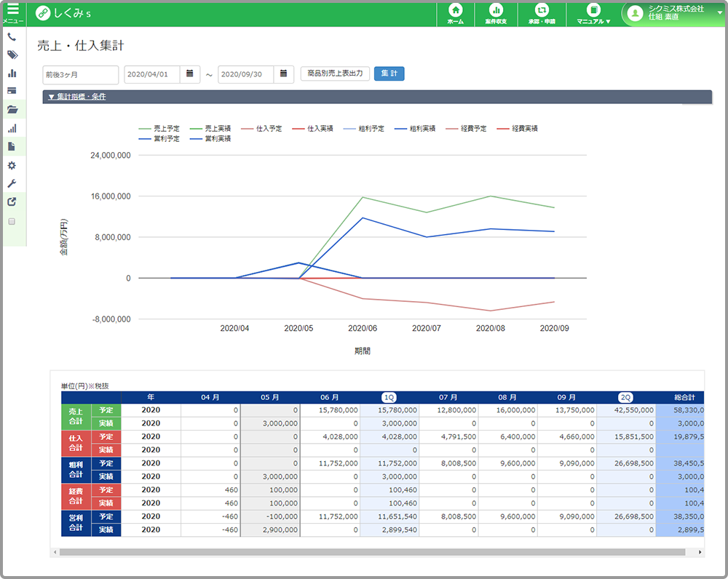The image size is (728, 579).
Task: Click the しくみs logo icon
Action: (43, 13)
